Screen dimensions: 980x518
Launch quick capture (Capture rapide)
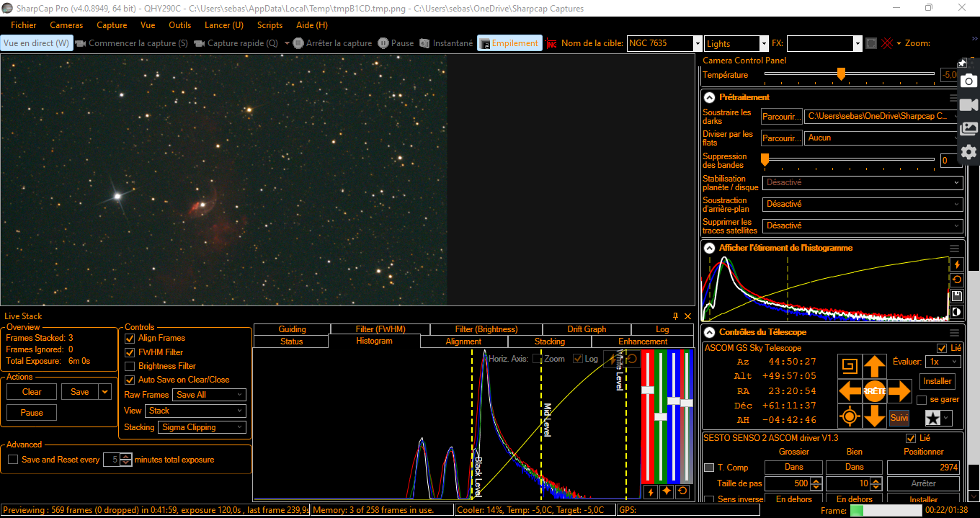(235, 43)
